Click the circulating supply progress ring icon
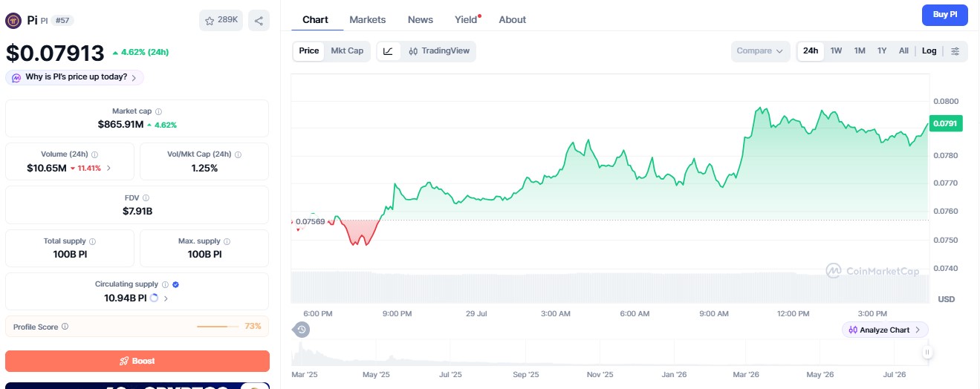Viewport: 980px width, 389px height. point(154,298)
